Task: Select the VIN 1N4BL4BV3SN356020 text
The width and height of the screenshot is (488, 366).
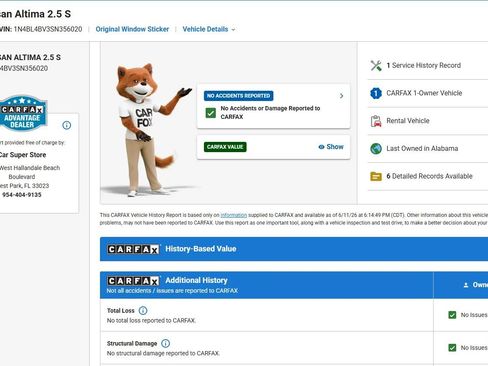Action: click(48, 29)
